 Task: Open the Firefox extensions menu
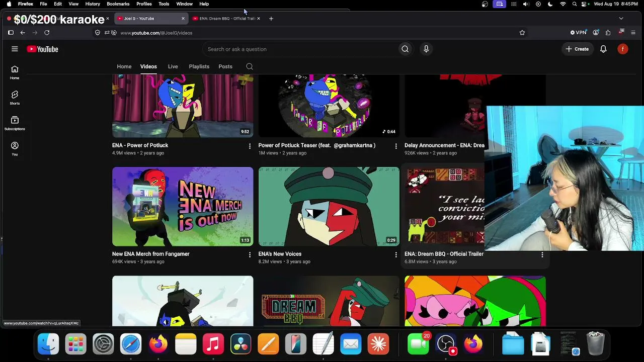click(x=608, y=33)
